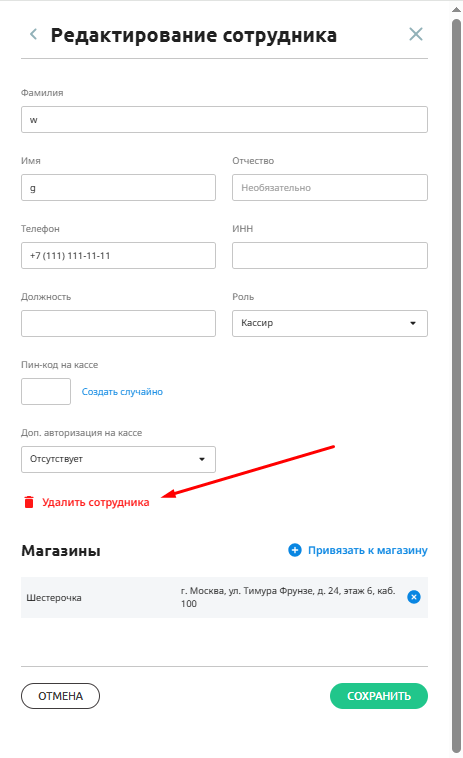The image size is (463, 758).
Task: Click the empty ИНН field
Action: [x=330, y=255]
